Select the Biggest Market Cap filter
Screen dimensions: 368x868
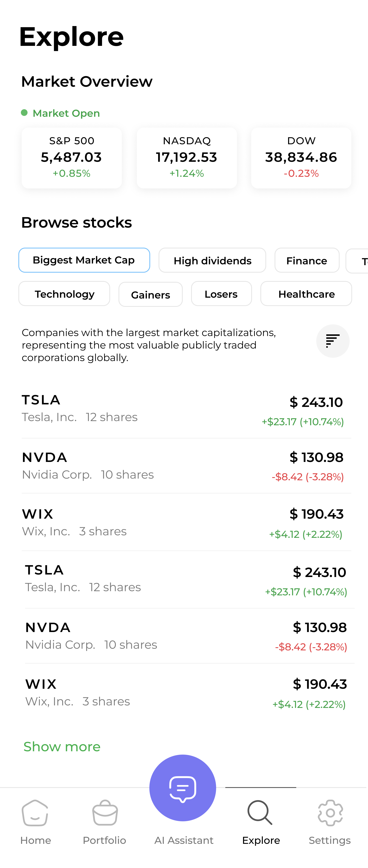[x=84, y=260]
